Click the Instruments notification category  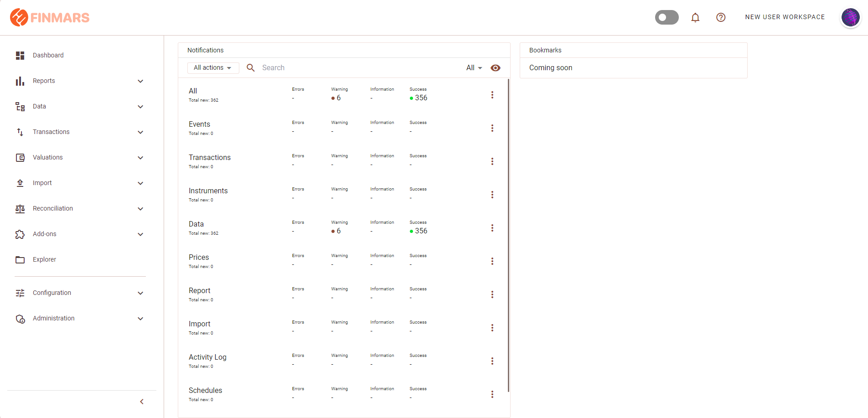coord(208,191)
